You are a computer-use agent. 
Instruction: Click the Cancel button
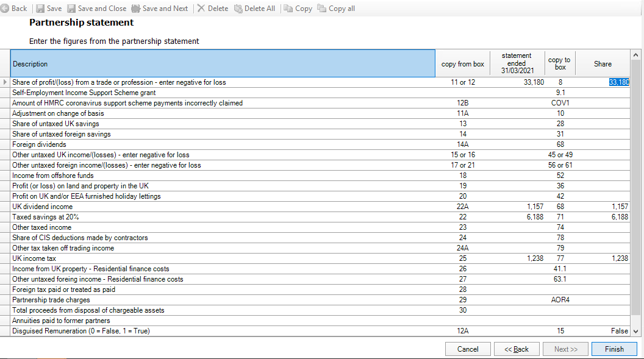pos(468,349)
